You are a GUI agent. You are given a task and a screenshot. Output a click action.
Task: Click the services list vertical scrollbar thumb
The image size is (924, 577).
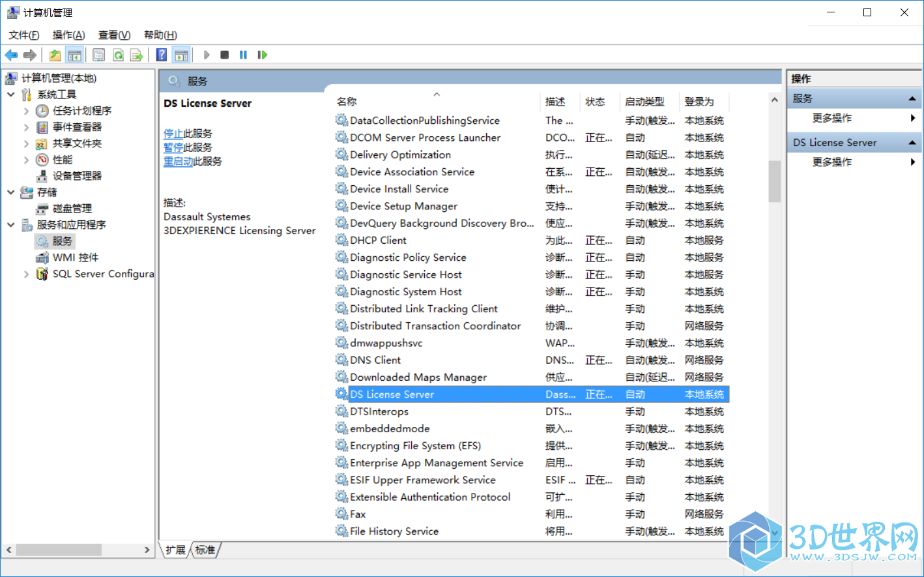[774, 181]
